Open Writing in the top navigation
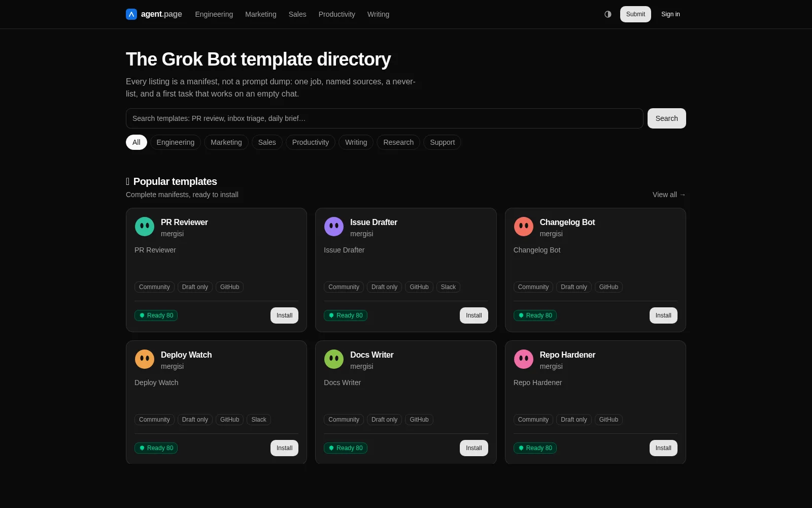The width and height of the screenshot is (812, 508). [x=379, y=14]
